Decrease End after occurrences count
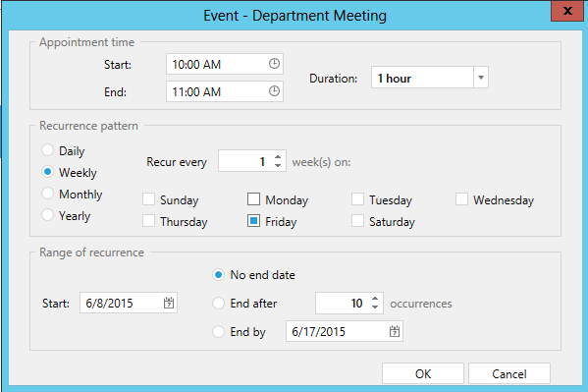Image resolution: width=588 pixels, height=392 pixels. click(x=375, y=308)
